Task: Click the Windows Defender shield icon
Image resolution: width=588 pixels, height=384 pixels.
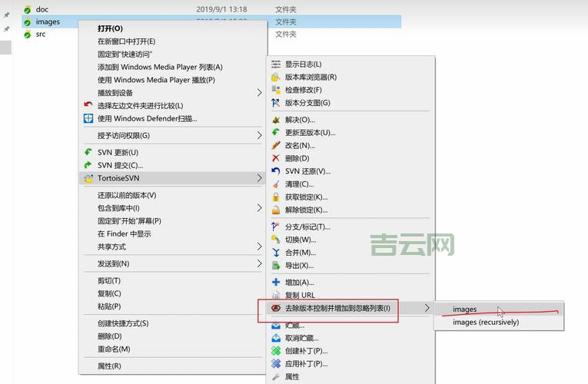Action: tap(88, 118)
